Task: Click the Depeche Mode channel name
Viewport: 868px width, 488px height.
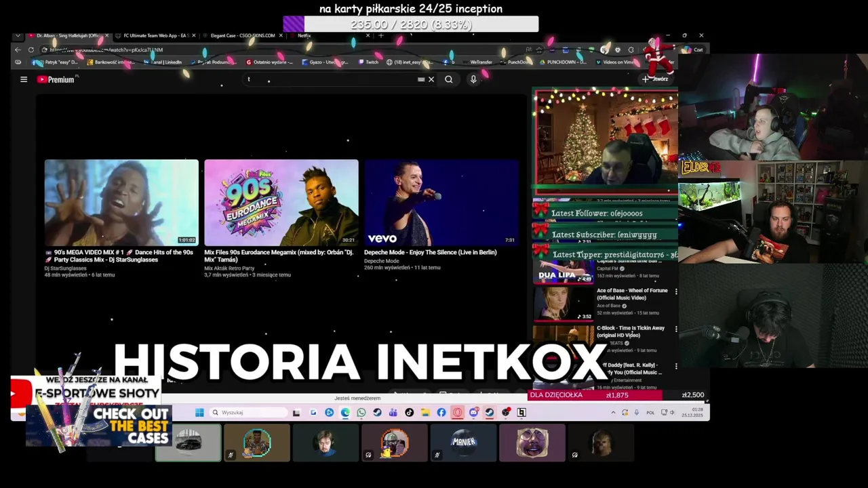Action: [x=381, y=260]
